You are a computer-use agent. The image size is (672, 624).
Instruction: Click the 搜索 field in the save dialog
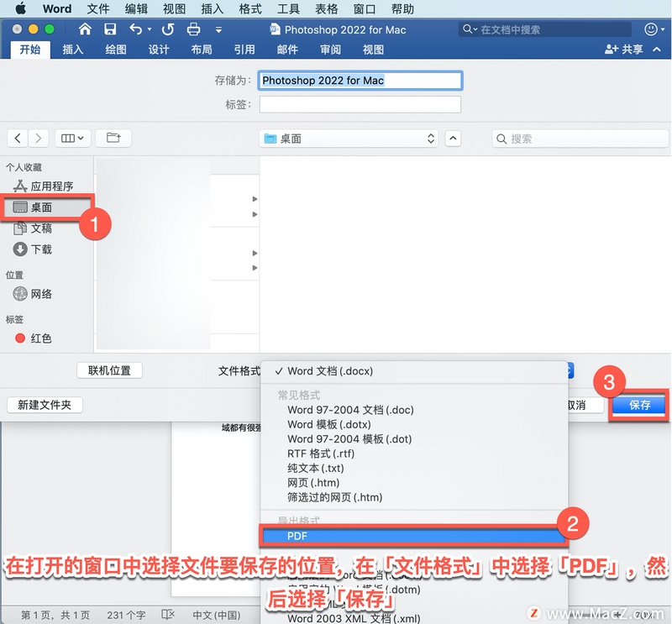(580, 139)
